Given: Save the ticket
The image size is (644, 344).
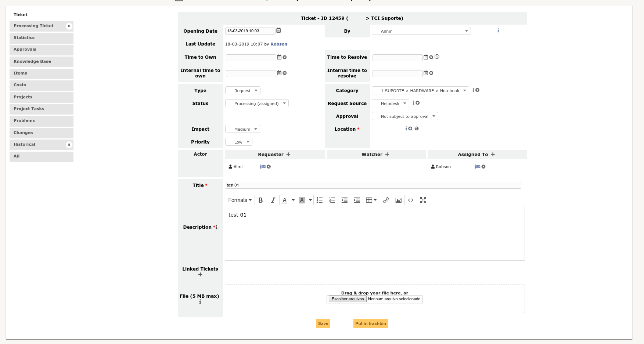Looking at the screenshot, I should click(x=323, y=323).
